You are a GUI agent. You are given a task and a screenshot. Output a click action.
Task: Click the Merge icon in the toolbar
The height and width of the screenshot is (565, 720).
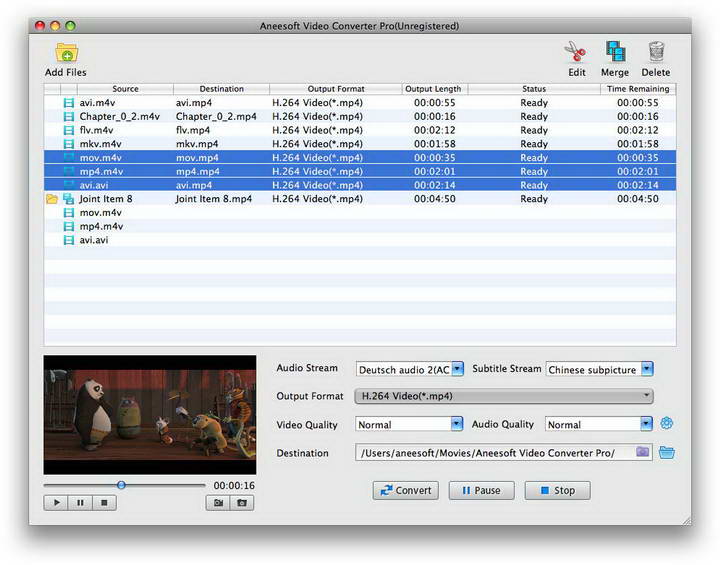[614, 52]
